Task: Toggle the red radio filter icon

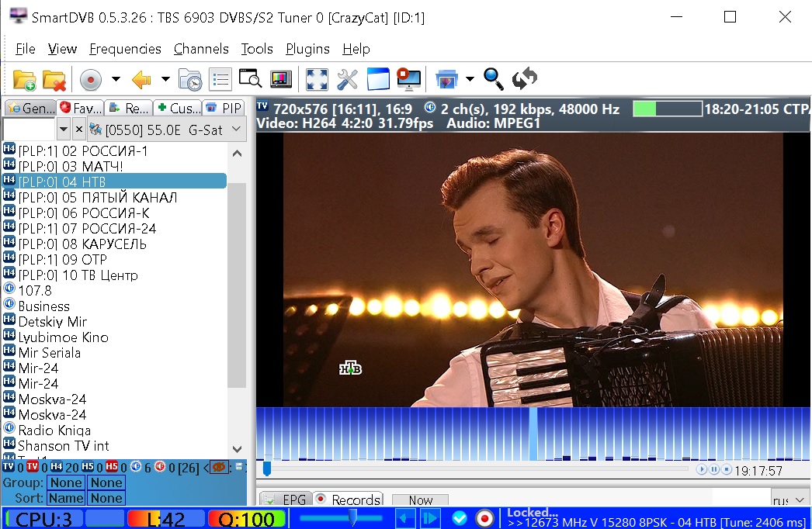Action: [x=160, y=466]
